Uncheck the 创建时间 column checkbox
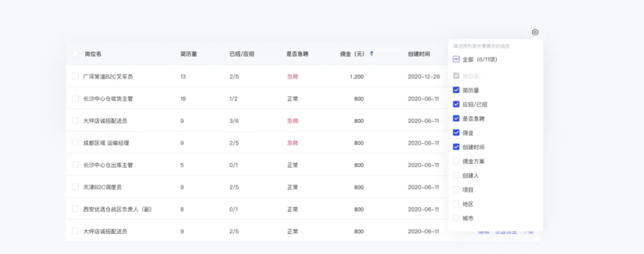The width and height of the screenshot is (644, 254). (456, 147)
